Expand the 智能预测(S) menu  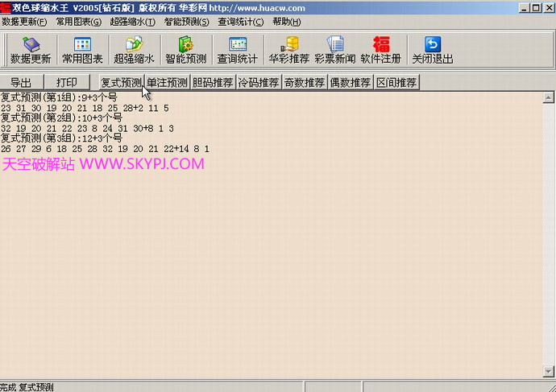186,22
